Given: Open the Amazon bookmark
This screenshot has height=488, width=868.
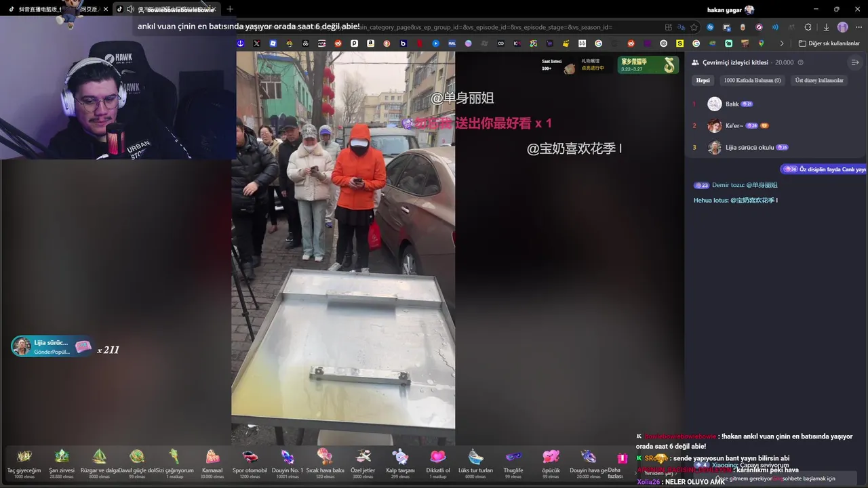Looking at the screenshot, I should click(x=370, y=43).
